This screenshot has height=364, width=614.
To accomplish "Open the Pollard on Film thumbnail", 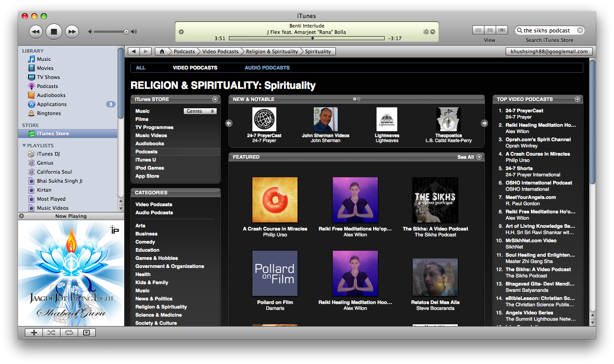I will pos(275,273).
